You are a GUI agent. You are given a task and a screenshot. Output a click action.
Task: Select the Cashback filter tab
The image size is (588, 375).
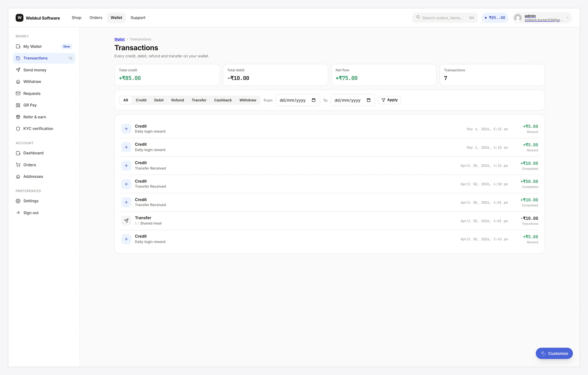[223, 100]
